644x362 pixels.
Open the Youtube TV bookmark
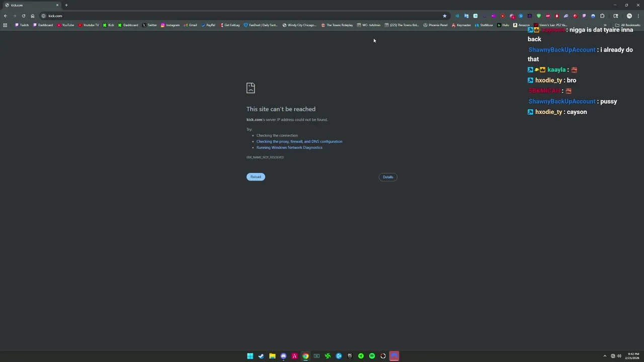click(89, 25)
